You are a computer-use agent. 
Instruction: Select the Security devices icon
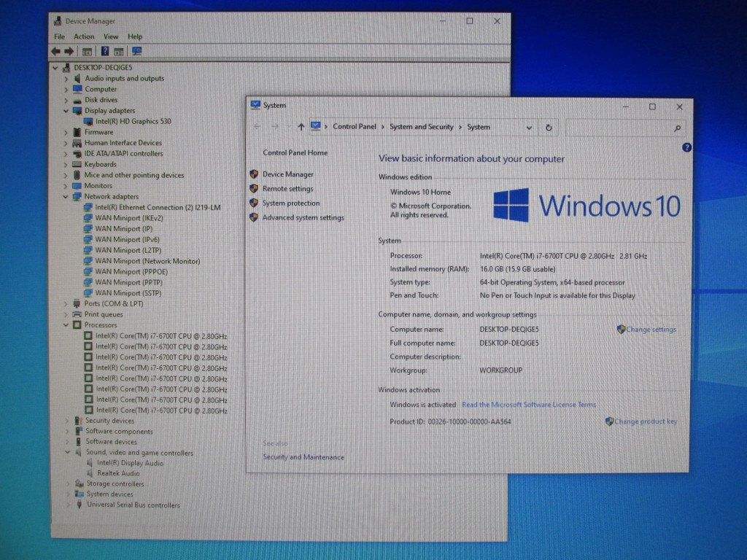pyautogui.click(x=78, y=421)
